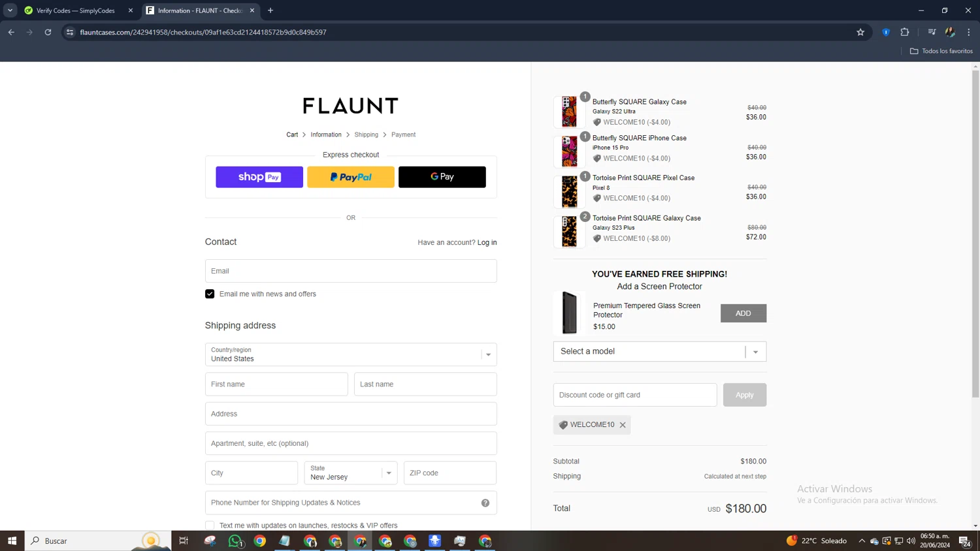Click the Last name field
The image size is (980, 551).
coord(425,384)
